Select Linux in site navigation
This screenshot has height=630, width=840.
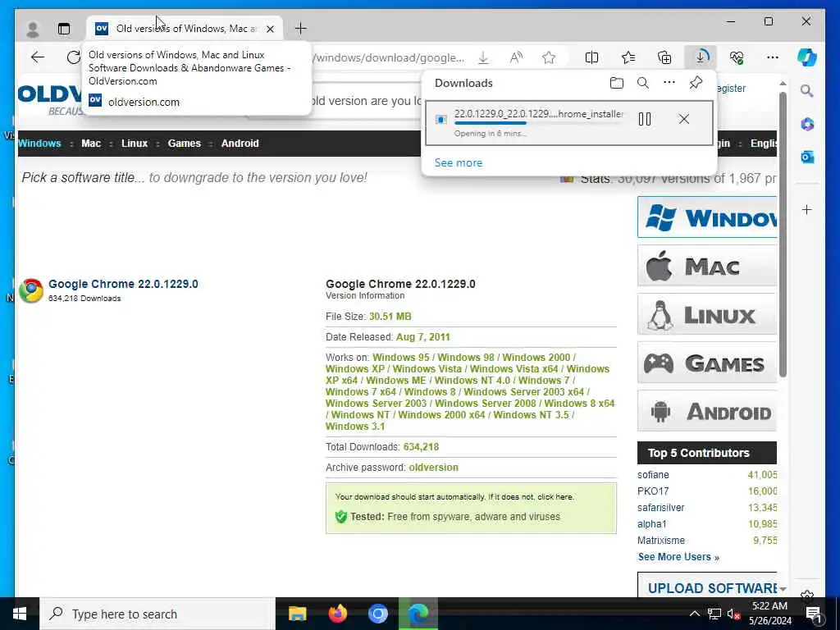coord(135,144)
